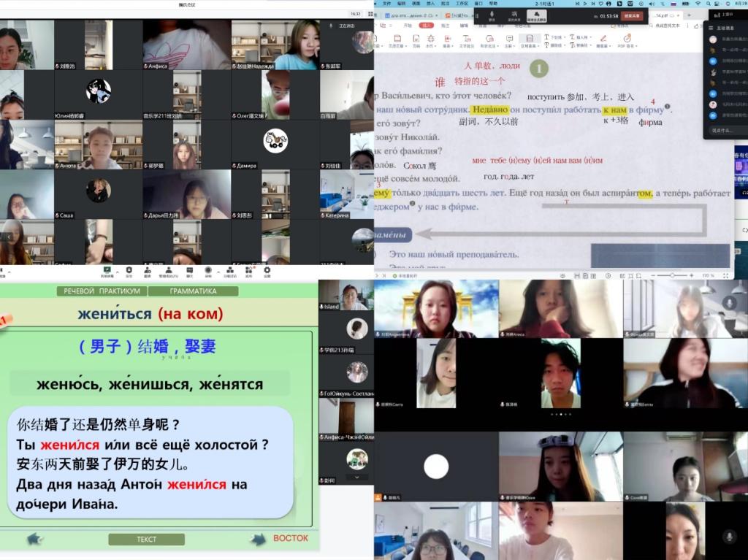The image size is (748, 560).
Task: Expand the participant list chevron under thumbnails
Action: coord(356,477)
